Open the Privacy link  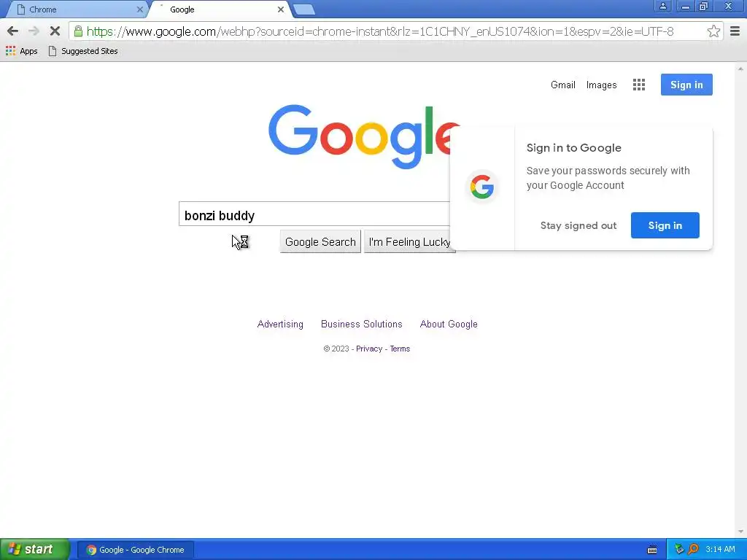[x=368, y=349]
